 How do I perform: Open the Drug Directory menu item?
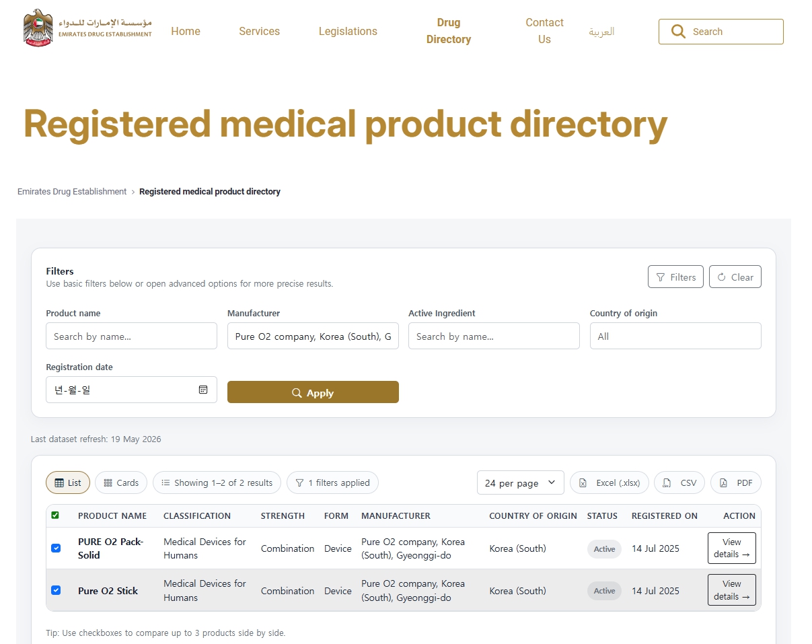pyautogui.click(x=449, y=31)
